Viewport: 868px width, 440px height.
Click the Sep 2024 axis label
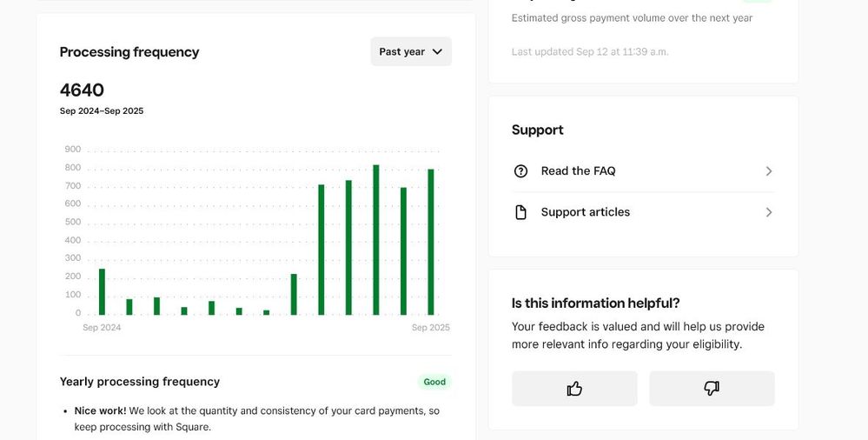102,328
